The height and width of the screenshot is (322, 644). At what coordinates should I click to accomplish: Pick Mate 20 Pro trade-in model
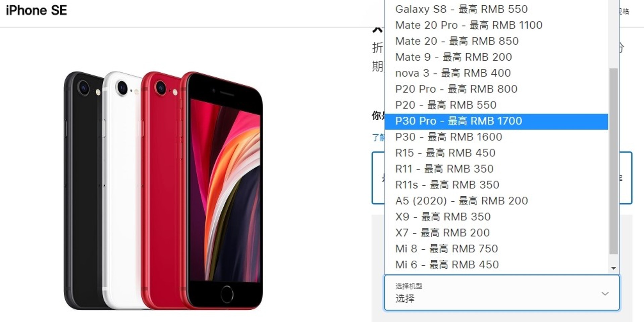tap(496, 25)
